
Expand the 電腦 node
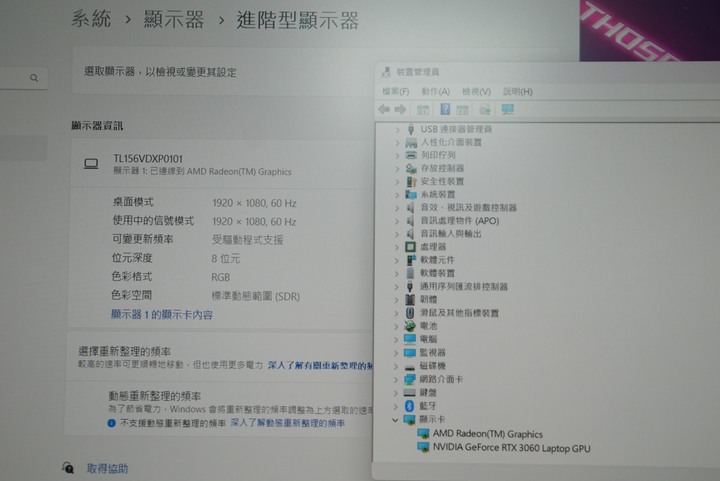(396, 340)
